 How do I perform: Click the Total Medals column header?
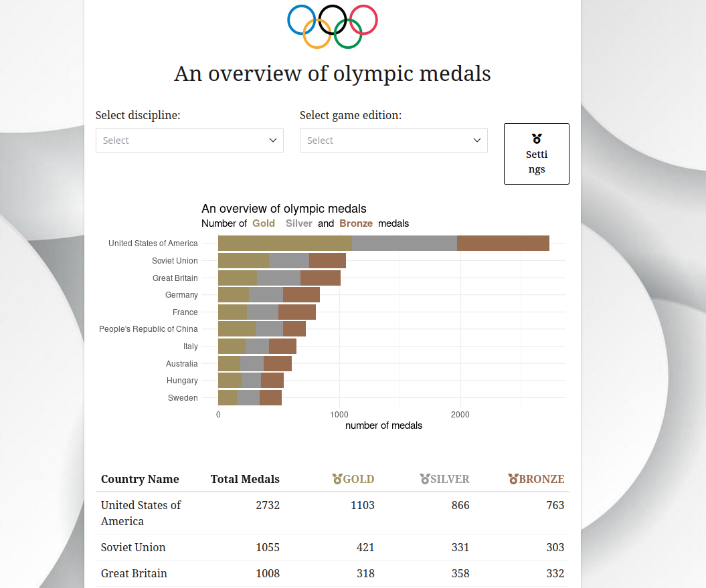[x=245, y=479]
